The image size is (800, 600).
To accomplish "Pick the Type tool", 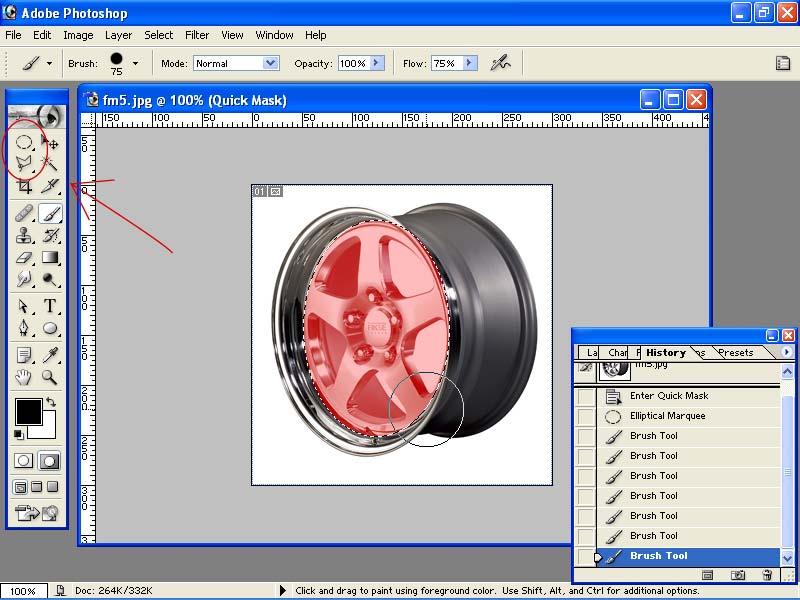I will click(x=50, y=306).
